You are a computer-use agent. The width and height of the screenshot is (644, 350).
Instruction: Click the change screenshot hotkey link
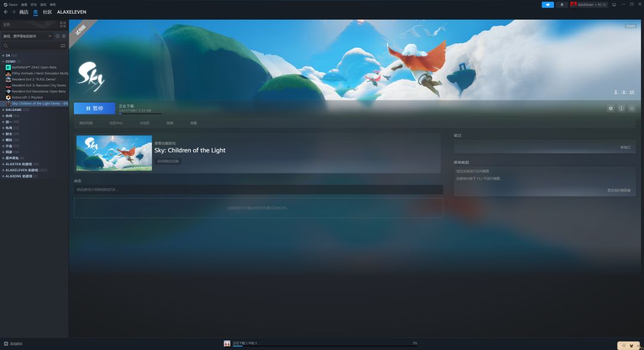point(618,190)
